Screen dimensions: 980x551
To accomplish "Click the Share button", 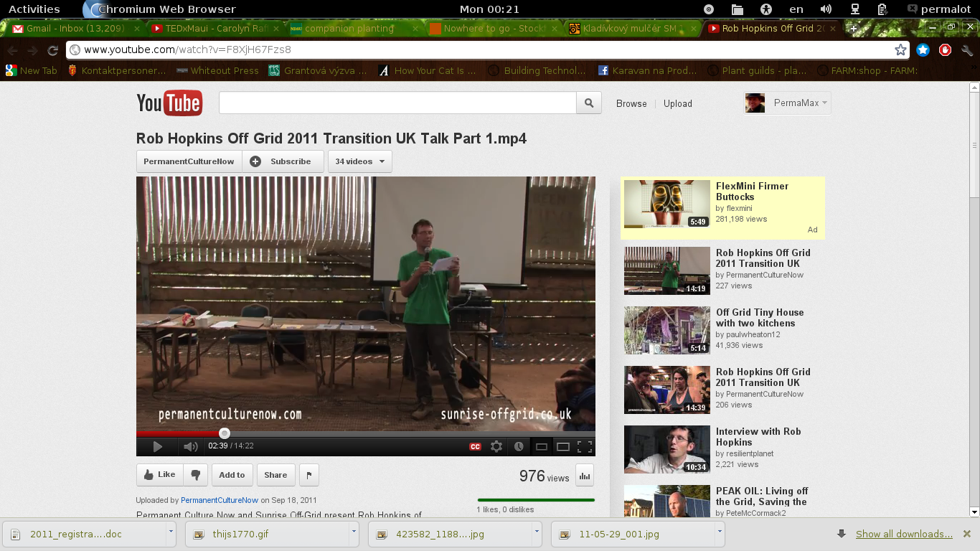I will 275,475.
